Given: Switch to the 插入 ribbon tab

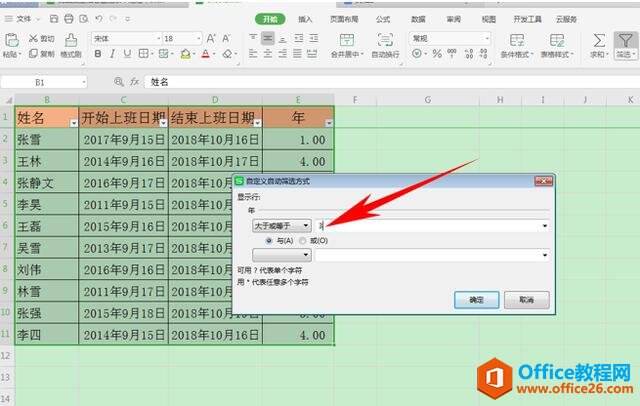Looking at the screenshot, I should (x=305, y=19).
